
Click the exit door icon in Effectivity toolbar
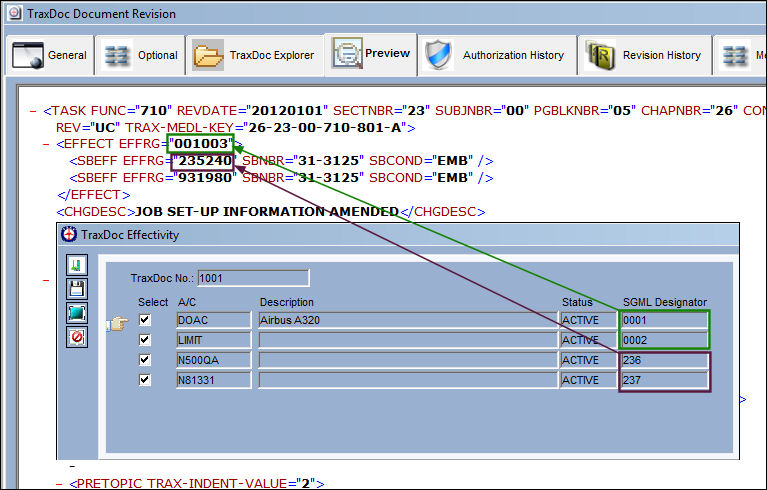coord(77,265)
